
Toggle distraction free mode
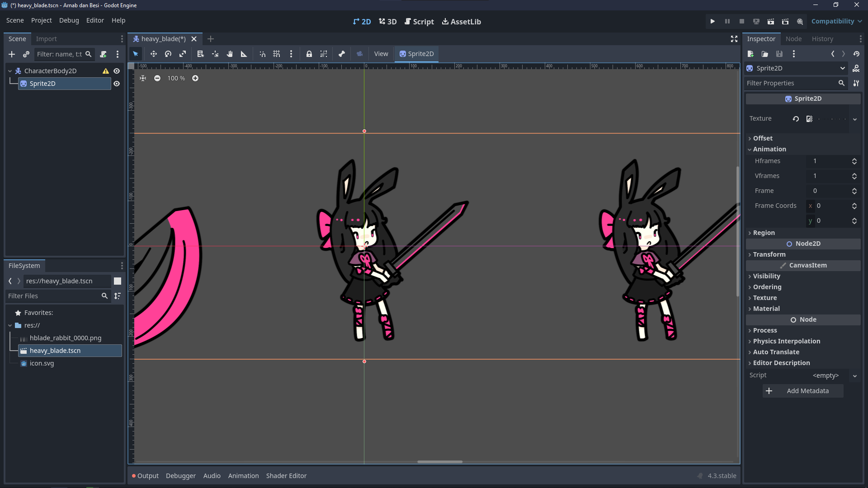click(734, 39)
